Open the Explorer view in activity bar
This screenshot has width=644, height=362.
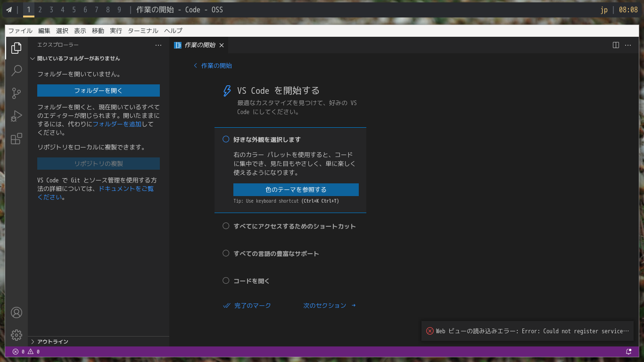(17, 48)
